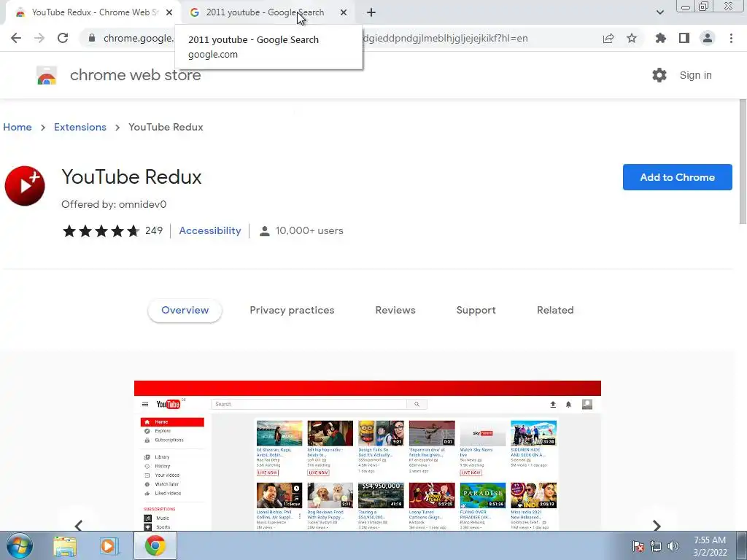Viewport: 747px width, 560px height.
Task: Click the Chrome taskbar icon
Action: (155, 545)
